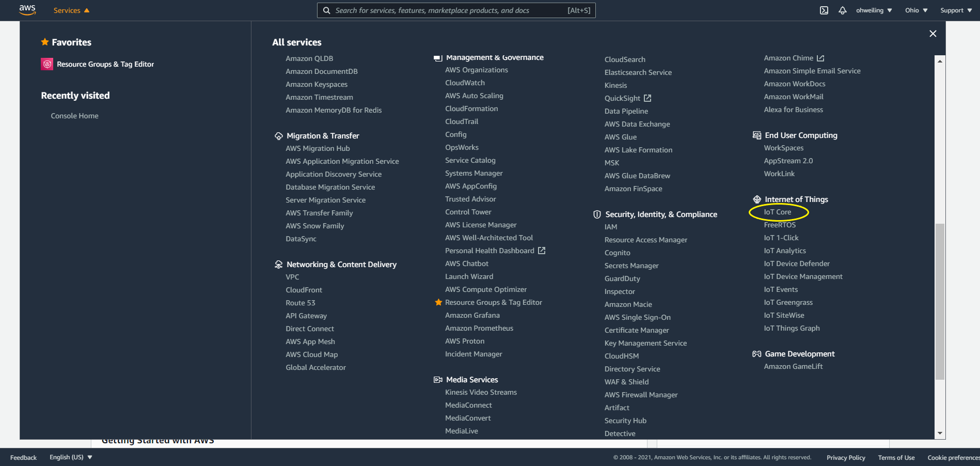Screen dimensions: 980x466
Task: Unfavorite Resource Groups & Tag Editor star in Management list
Action: point(438,302)
